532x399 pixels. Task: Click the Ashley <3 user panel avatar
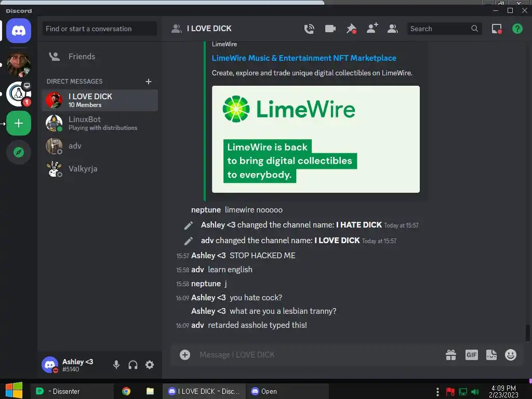point(50,365)
